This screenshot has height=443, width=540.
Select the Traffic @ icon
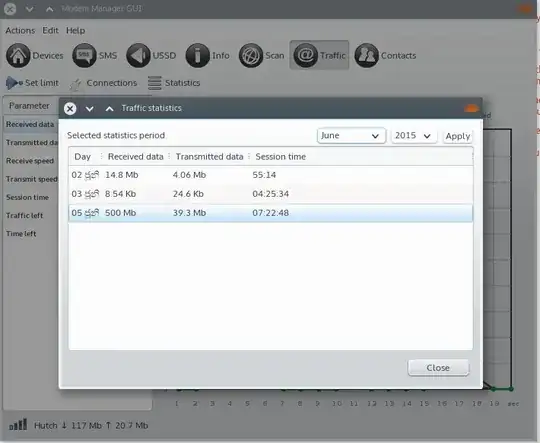pyautogui.click(x=305, y=55)
